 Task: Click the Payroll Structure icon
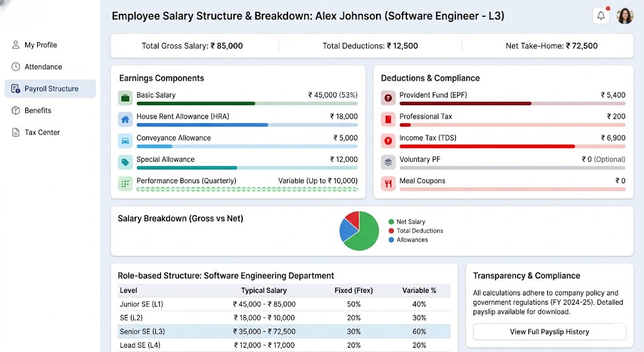16,88
